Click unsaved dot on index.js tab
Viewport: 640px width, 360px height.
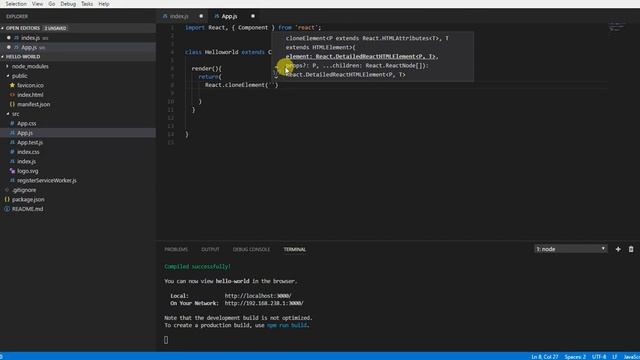coord(201,16)
